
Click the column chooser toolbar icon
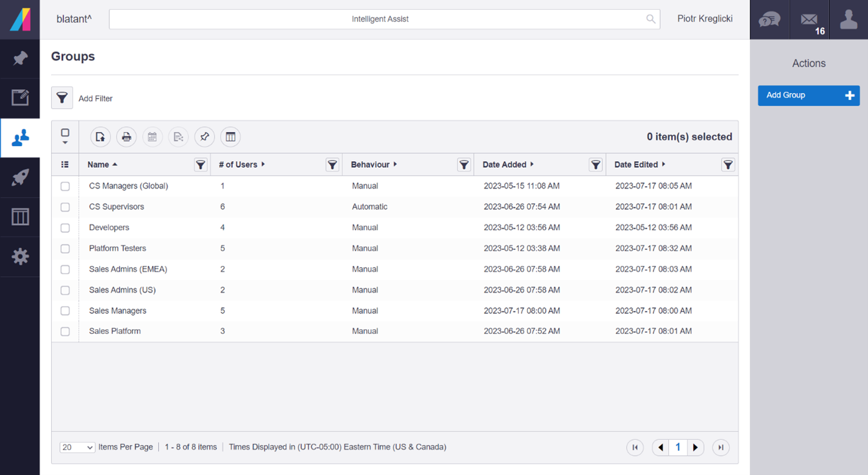(x=230, y=137)
